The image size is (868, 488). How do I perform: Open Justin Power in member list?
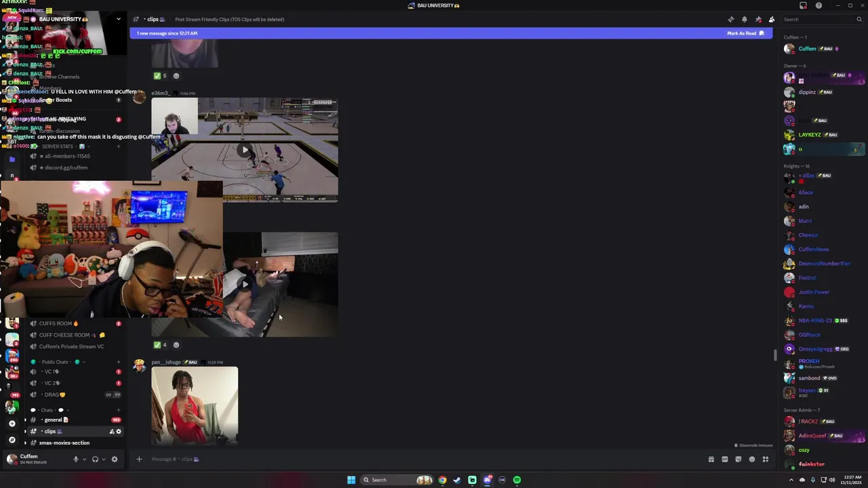(823, 292)
